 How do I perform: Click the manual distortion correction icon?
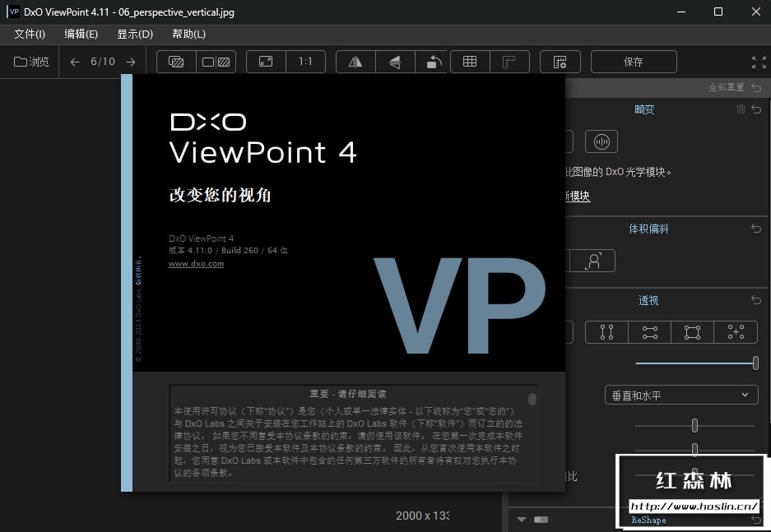[601, 141]
